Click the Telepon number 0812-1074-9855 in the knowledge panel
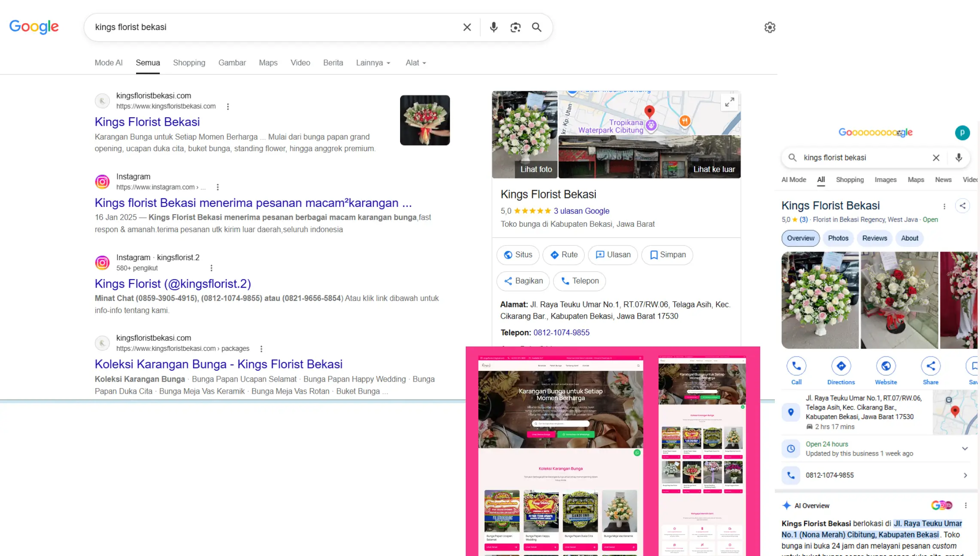Viewport: 980px width, 556px height. (x=561, y=333)
